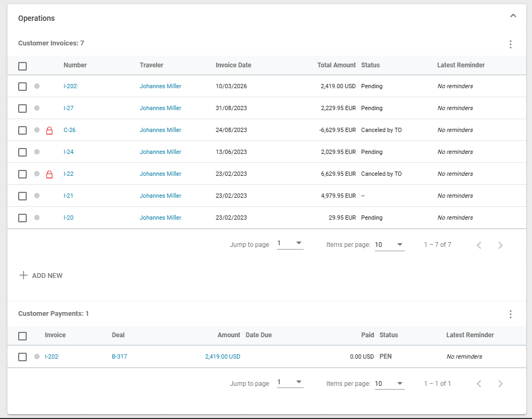The image size is (532, 419).
Task: Open Items per page dropdown for payments
Action: pyautogui.click(x=389, y=384)
